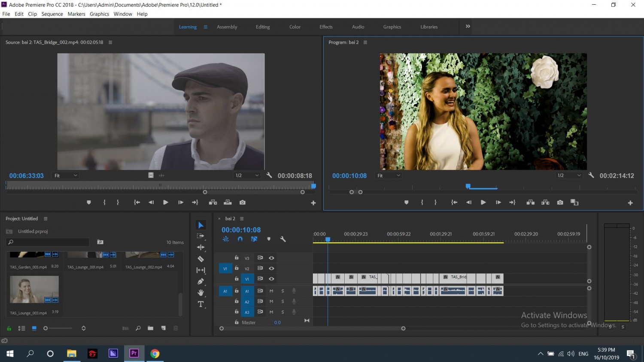This screenshot has width=644, height=362.
Task: Open Program monitor 1/2 resolution dropdown
Action: (569, 175)
